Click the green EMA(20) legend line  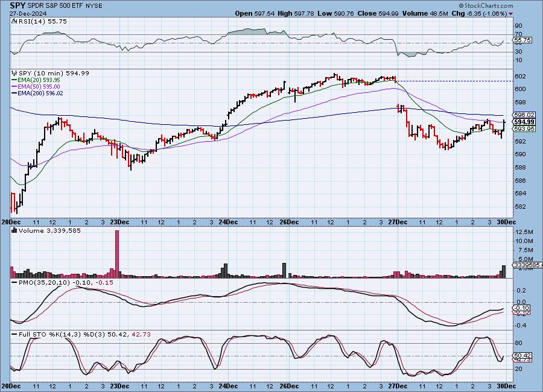pos(14,80)
